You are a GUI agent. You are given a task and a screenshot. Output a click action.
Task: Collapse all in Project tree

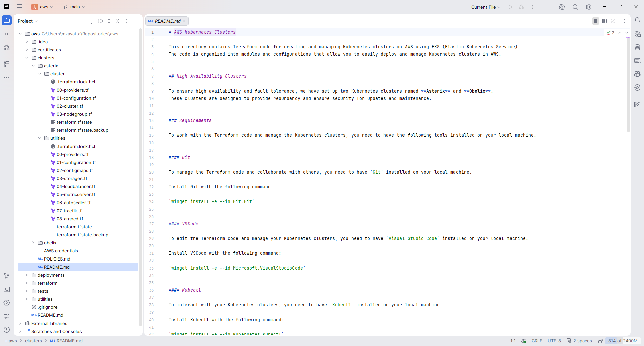pos(118,21)
